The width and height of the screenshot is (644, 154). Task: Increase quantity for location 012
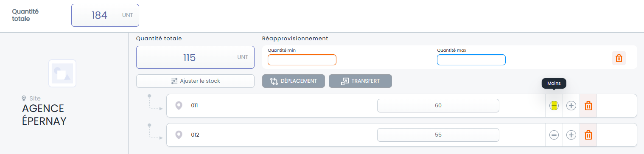tap(571, 135)
